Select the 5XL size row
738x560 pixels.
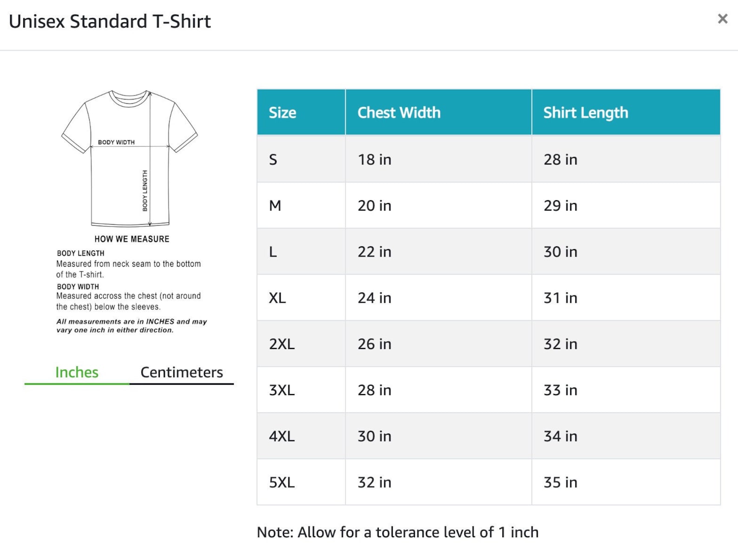(x=488, y=482)
